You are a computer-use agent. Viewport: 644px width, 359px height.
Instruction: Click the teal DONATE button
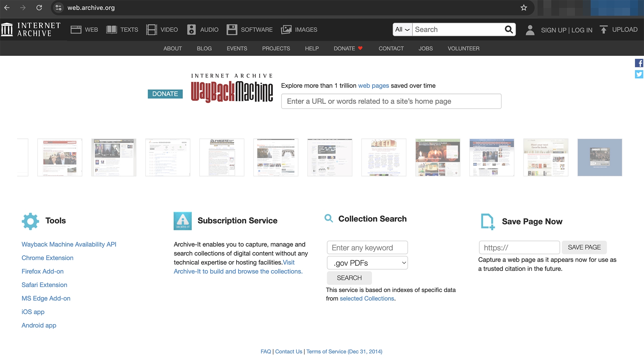(165, 94)
